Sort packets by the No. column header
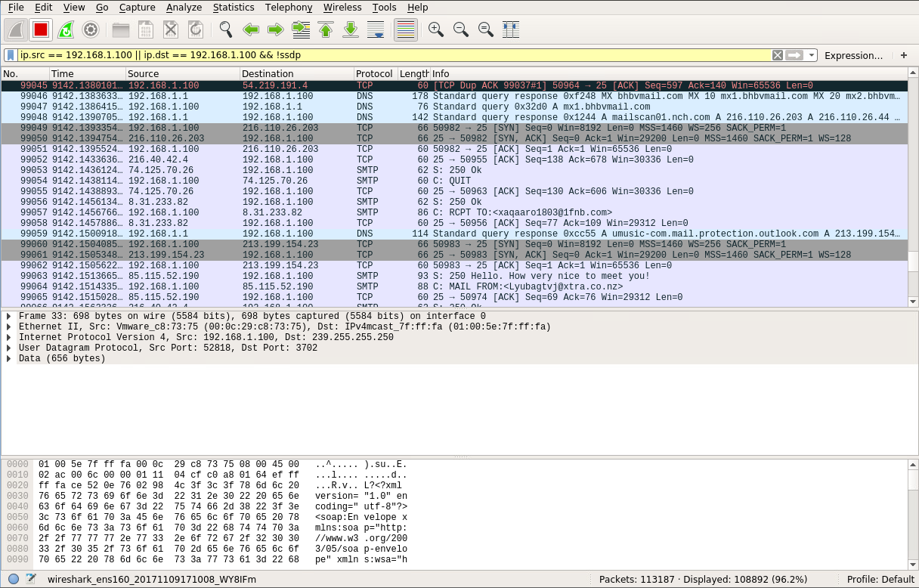Screen dimensions: 919x588 click(24, 73)
